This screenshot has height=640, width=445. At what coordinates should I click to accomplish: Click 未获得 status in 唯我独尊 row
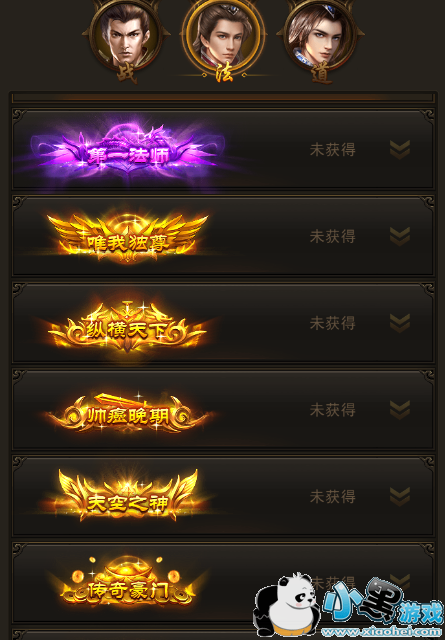click(x=332, y=236)
